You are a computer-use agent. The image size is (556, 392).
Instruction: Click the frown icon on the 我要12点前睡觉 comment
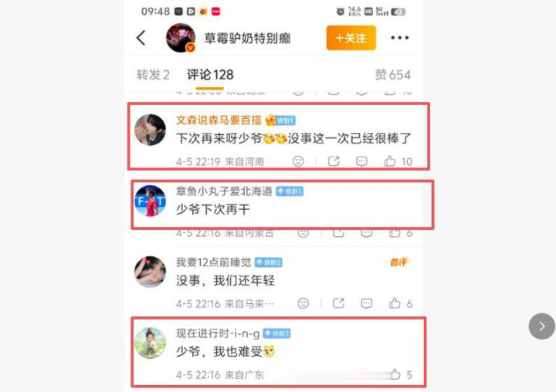[x=303, y=303]
